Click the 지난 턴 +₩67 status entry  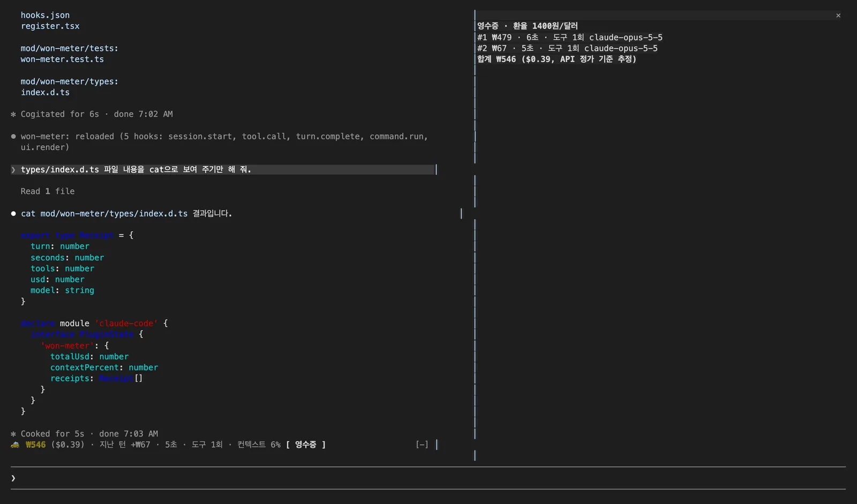[125, 445]
